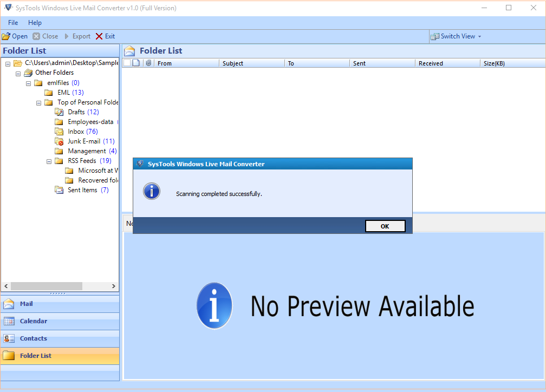Click the Switch View grid icon
The image size is (546, 392).
pyautogui.click(x=434, y=36)
